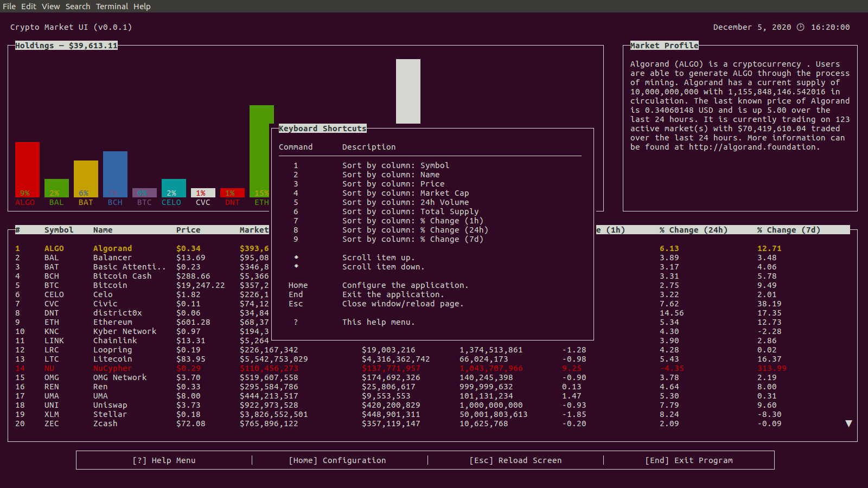This screenshot has width=868, height=488.
Task: Click 'Sort by column: 24h Volume' entry
Action: tap(406, 202)
